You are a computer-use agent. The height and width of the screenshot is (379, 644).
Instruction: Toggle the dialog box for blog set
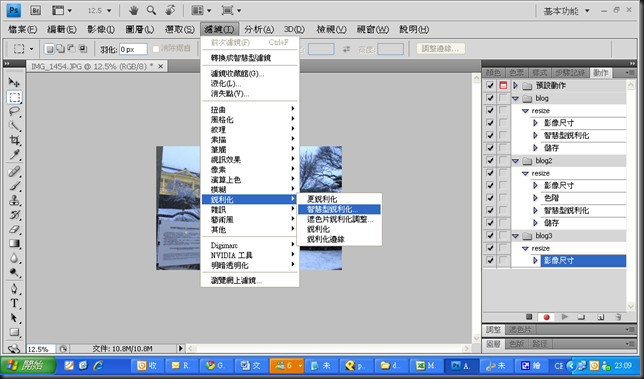point(503,98)
